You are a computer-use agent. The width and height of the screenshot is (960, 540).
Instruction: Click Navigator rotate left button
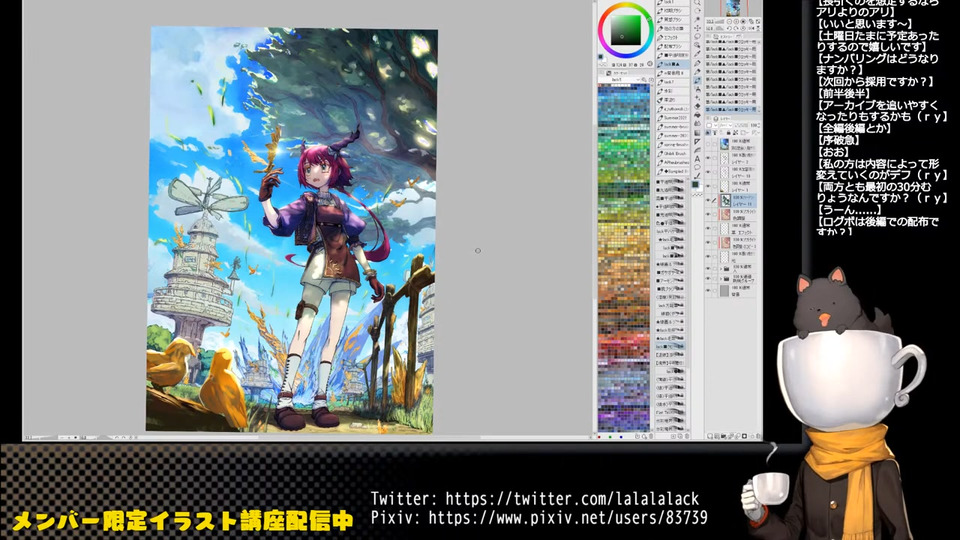click(729, 29)
